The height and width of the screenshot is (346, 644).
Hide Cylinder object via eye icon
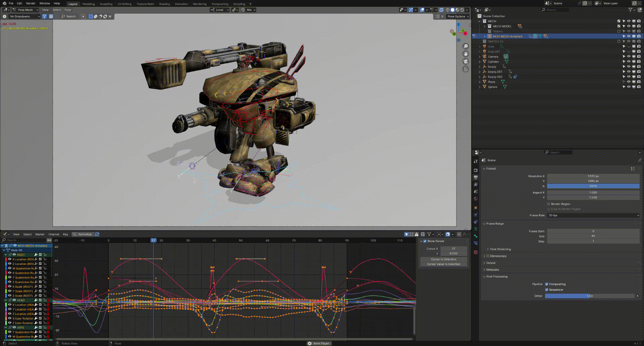coord(629,62)
